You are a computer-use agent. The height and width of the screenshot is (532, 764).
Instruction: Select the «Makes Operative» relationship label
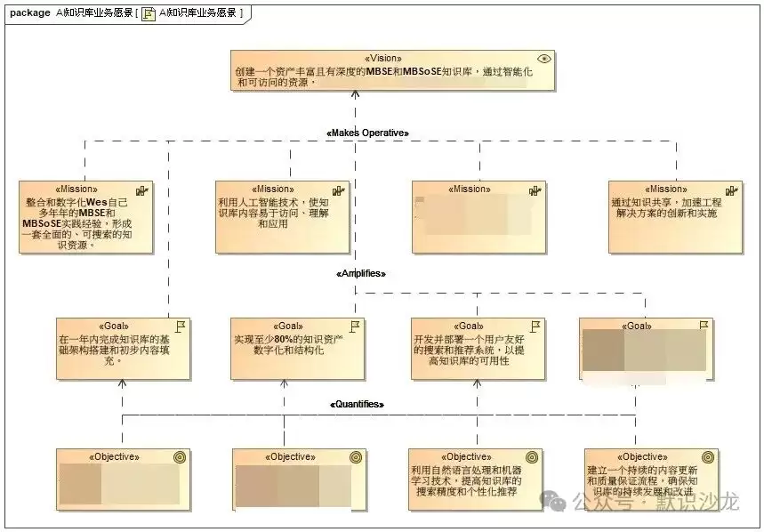pyautogui.click(x=367, y=133)
